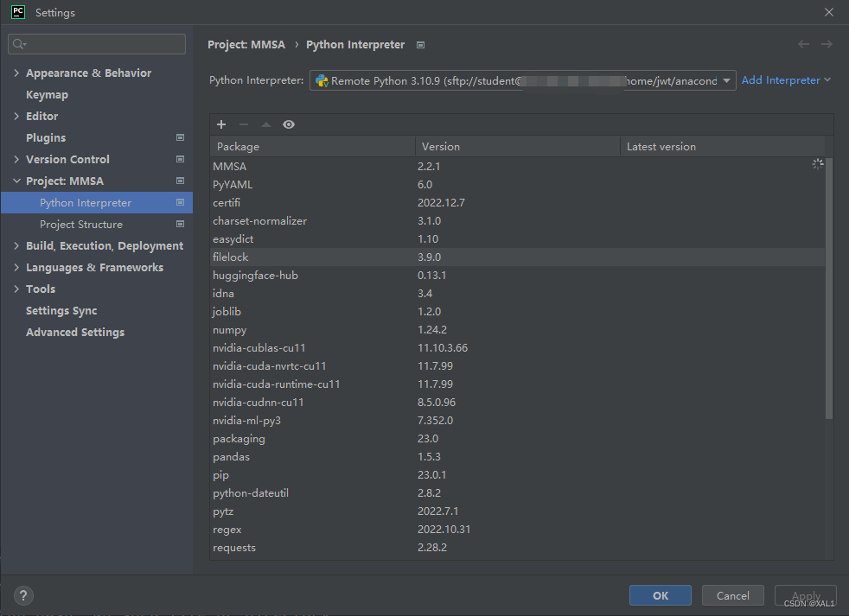Image resolution: width=849 pixels, height=616 pixels.
Task: Click the upgrade package arrow icon
Action: pyautogui.click(x=266, y=124)
